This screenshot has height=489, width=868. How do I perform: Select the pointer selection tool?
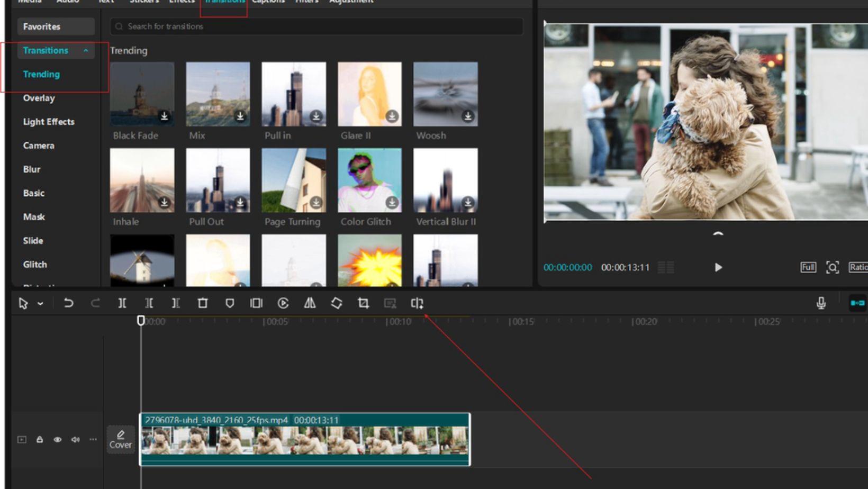click(x=23, y=303)
